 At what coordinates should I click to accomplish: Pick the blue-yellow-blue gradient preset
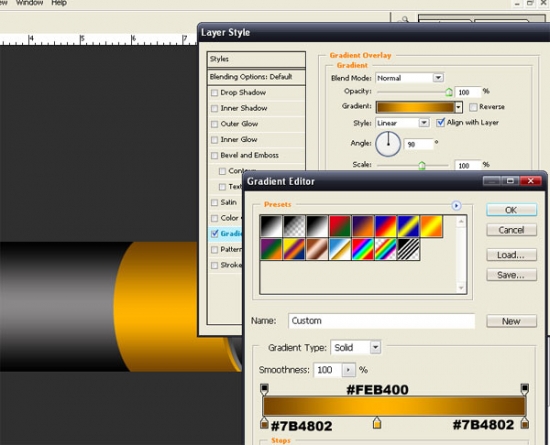409,226
